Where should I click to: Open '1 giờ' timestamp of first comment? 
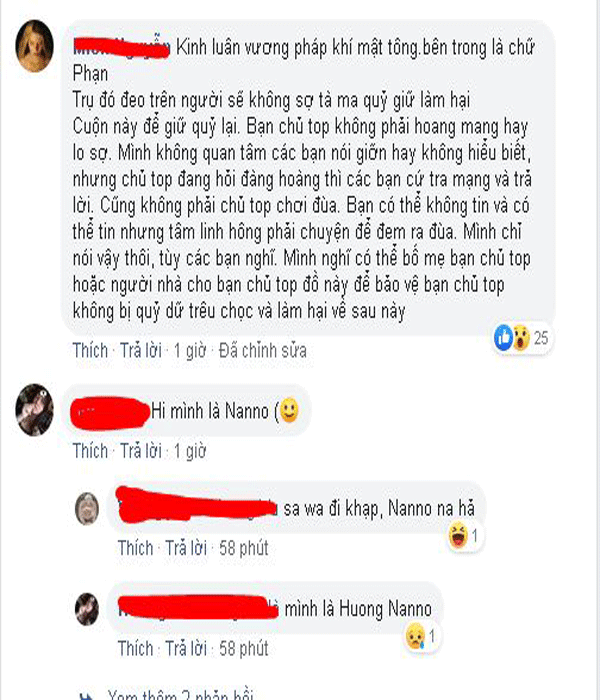pos(190,350)
